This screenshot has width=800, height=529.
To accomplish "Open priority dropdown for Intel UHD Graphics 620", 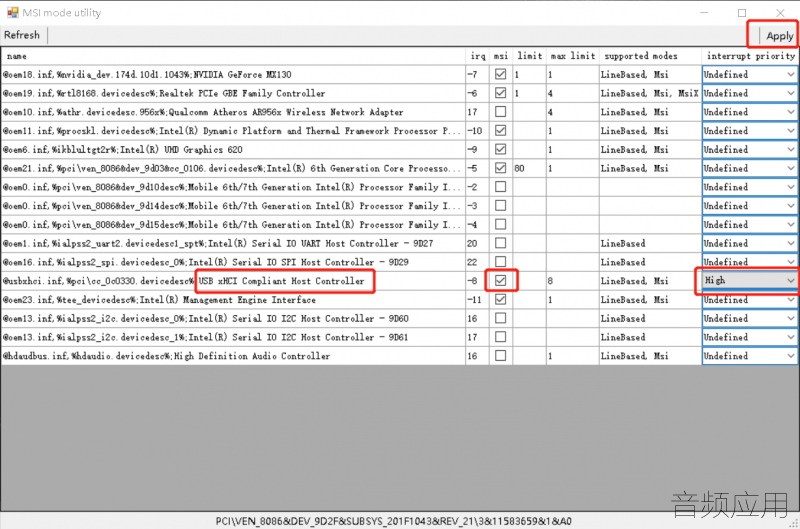I will 749,149.
